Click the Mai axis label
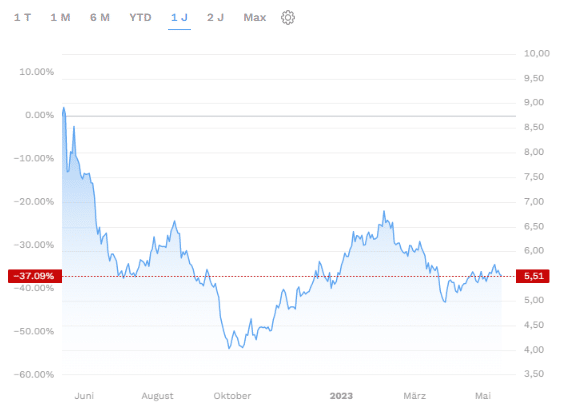This screenshot has height=418, width=567. coord(483,396)
